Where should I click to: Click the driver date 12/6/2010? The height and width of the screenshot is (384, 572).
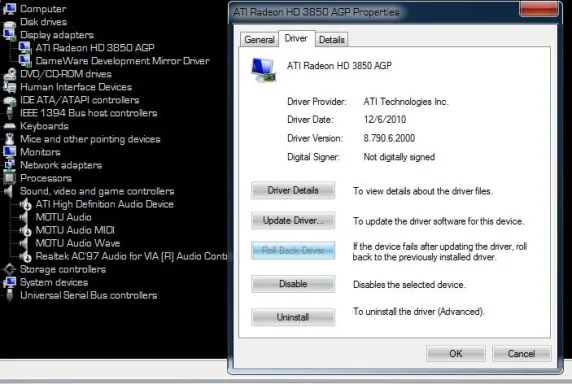[x=385, y=120]
